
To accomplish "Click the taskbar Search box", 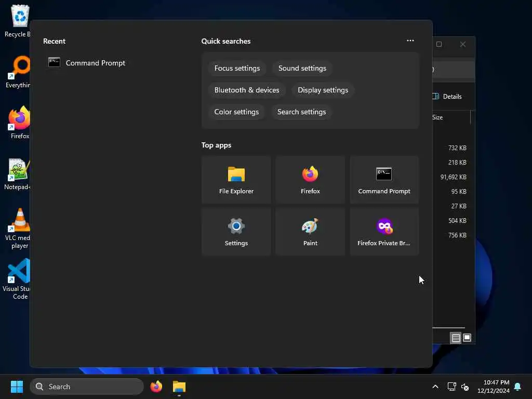I will (87, 387).
